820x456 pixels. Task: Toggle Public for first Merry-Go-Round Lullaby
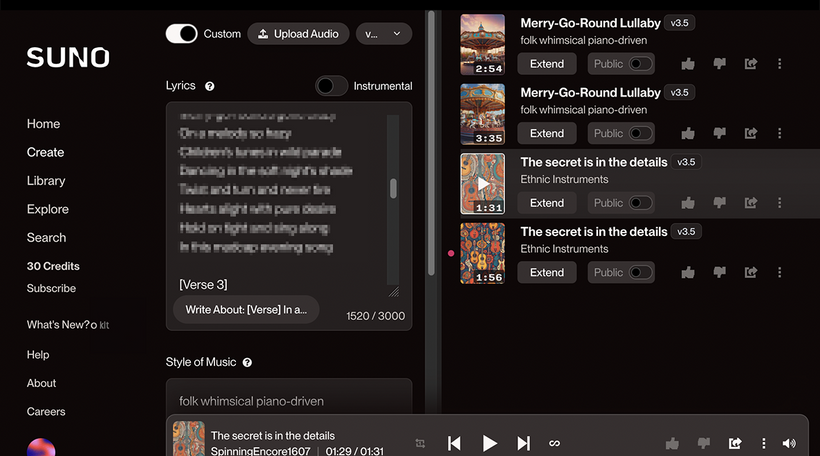coord(640,64)
